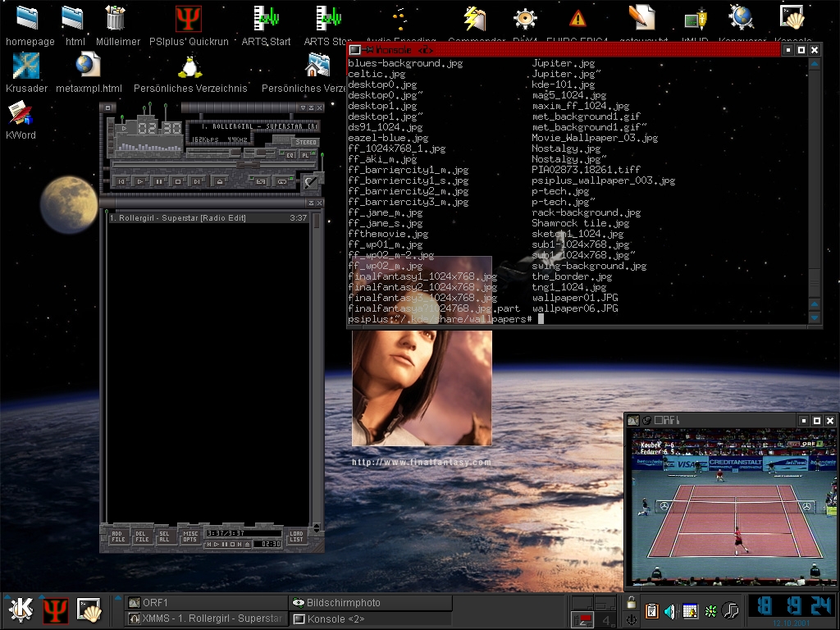This screenshot has height=630, width=840.
Task: Click wallpaper06.JPG in Konsole listing
Action: 575,308
